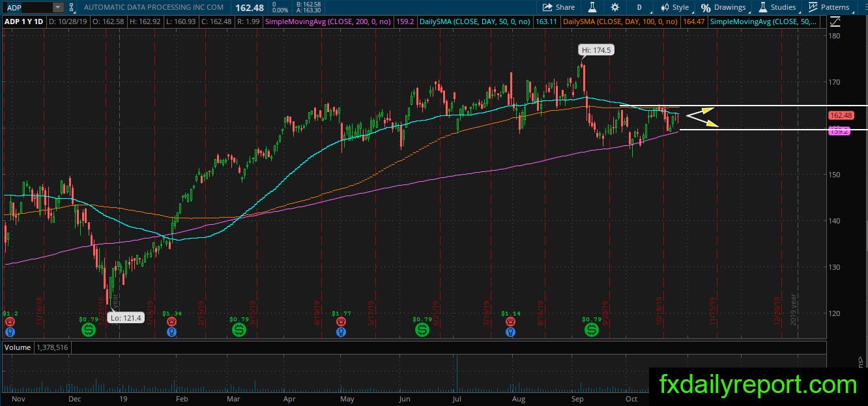The width and height of the screenshot is (868, 406).
Task: Open the ADP symbol dropdown arrow
Action: click(58, 7)
